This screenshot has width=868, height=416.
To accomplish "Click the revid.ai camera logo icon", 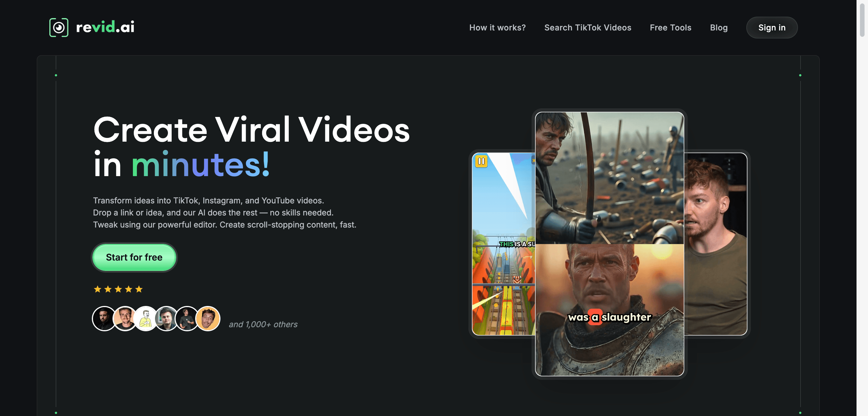I will coord(59,27).
